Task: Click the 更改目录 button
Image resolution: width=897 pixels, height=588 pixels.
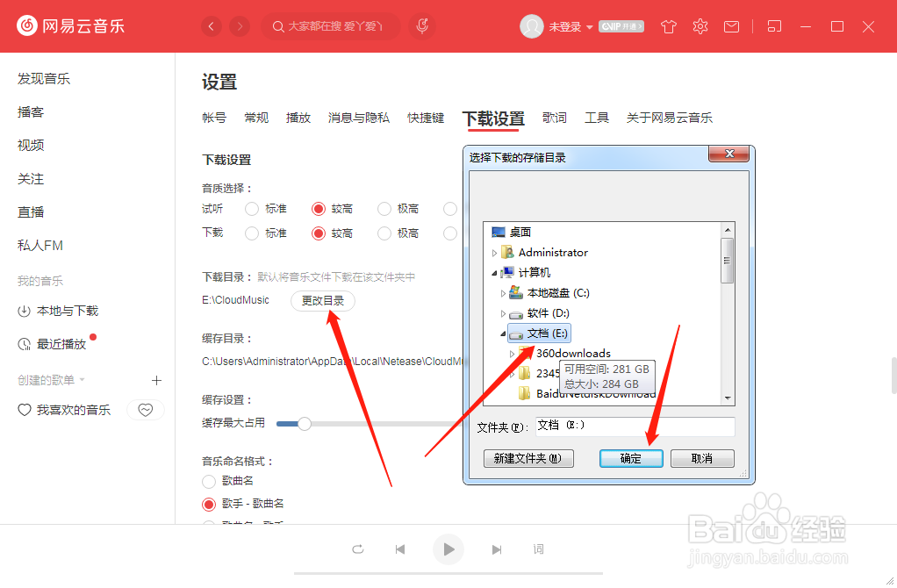Action: [x=323, y=301]
